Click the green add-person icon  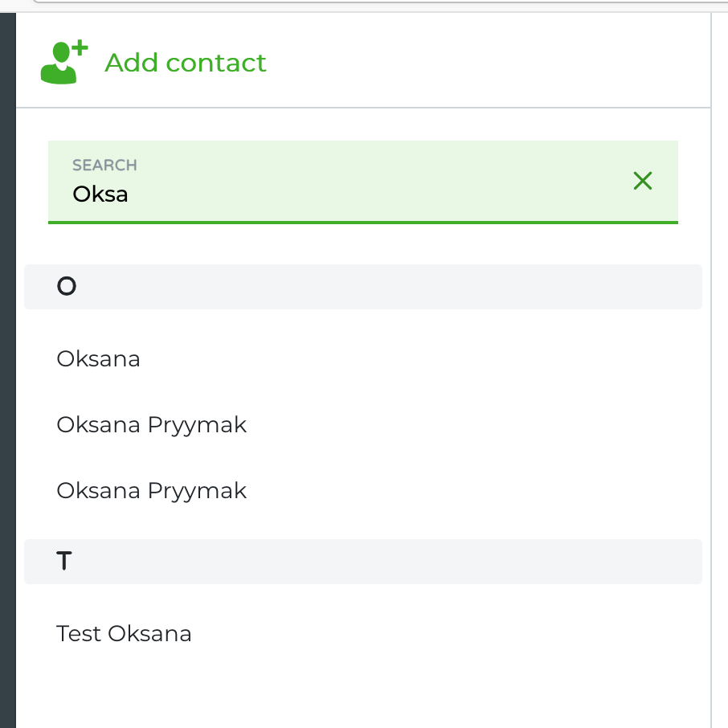(64, 62)
